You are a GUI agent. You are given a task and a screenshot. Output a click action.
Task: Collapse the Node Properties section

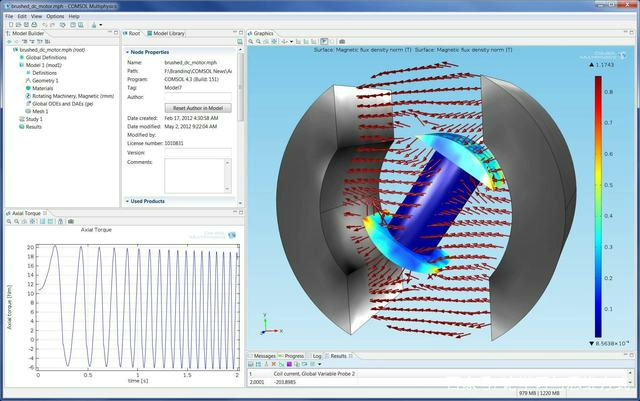127,52
